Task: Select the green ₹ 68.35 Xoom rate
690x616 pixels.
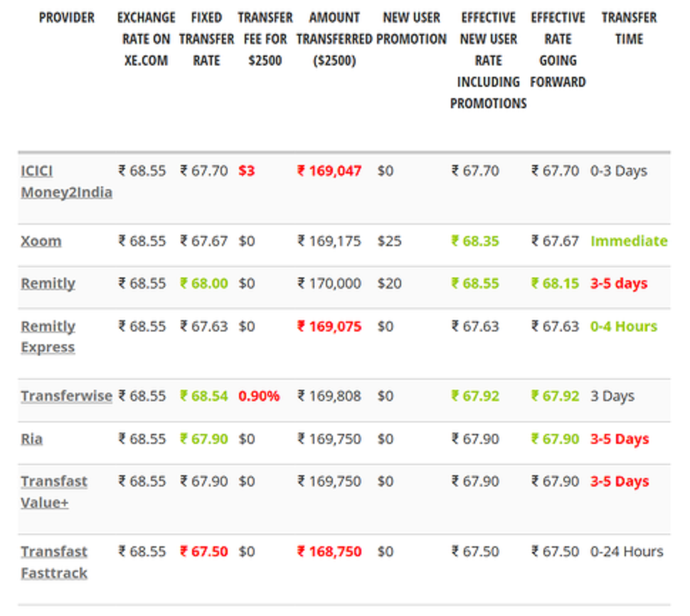Action: coord(475,241)
